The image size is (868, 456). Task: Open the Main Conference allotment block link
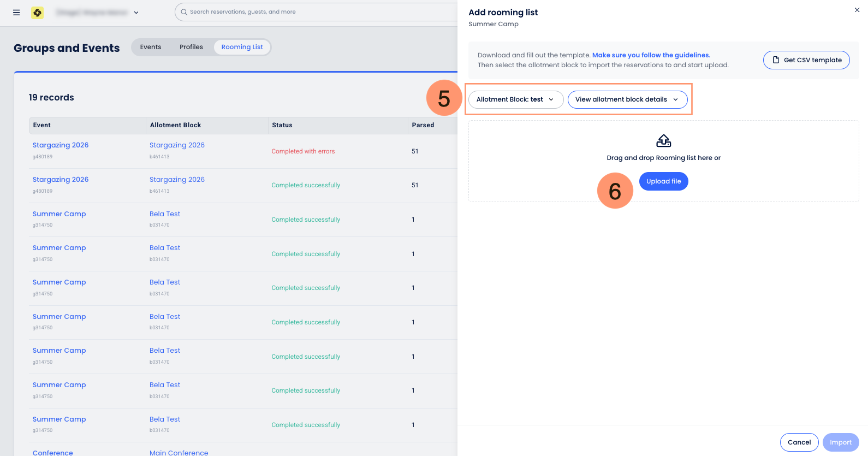(x=179, y=453)
